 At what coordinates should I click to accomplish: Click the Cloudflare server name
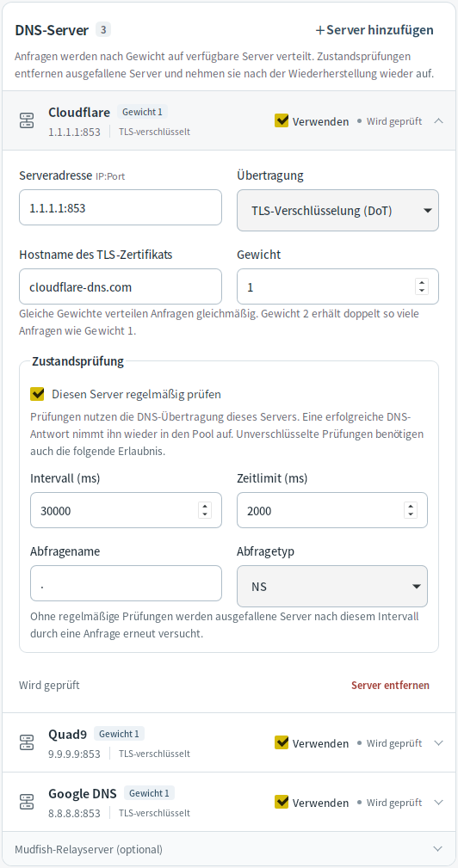[79, 112]
